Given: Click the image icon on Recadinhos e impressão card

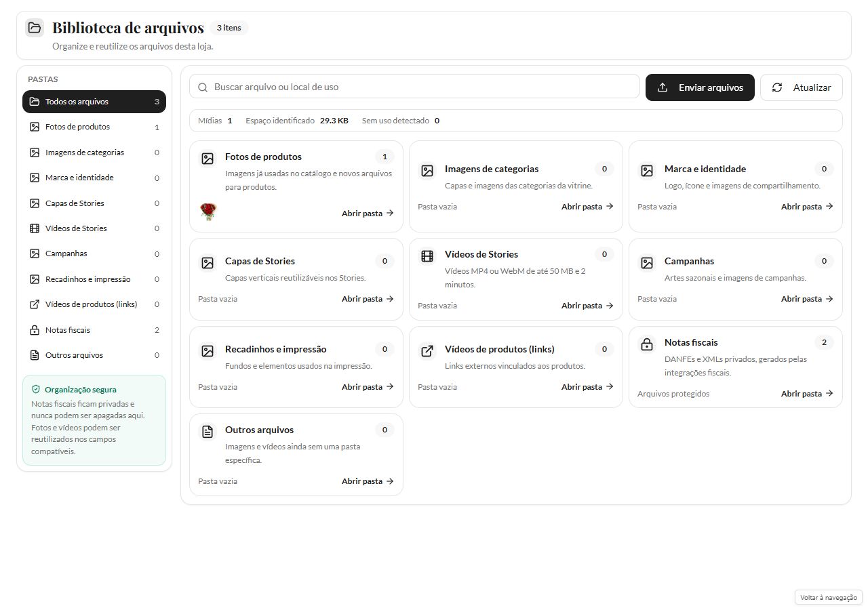Looking at the screenshot, I should 208,351.
